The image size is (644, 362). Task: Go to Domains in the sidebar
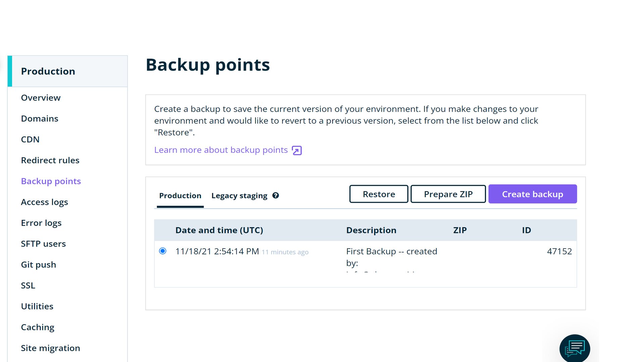click(40, 119)
